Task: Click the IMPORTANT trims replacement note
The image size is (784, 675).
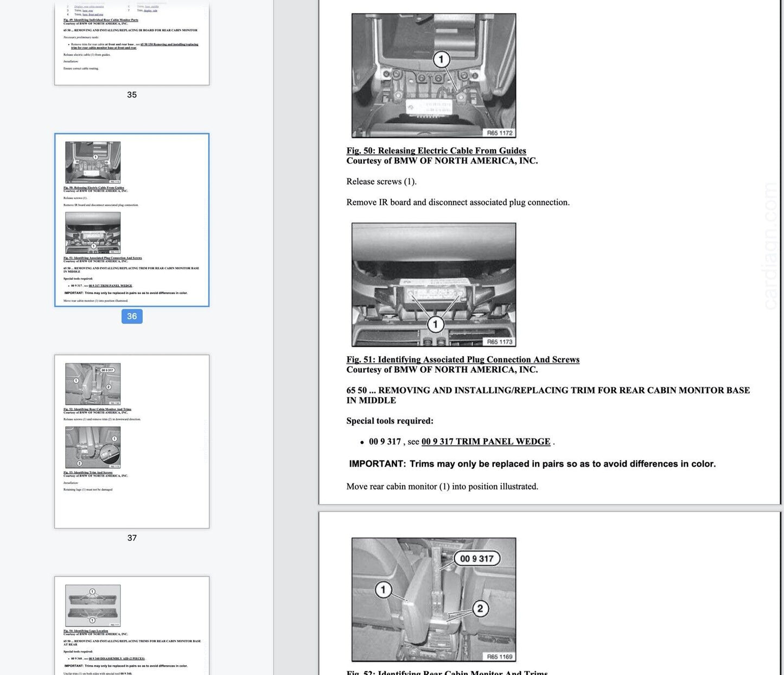Action: coord(532,464)
